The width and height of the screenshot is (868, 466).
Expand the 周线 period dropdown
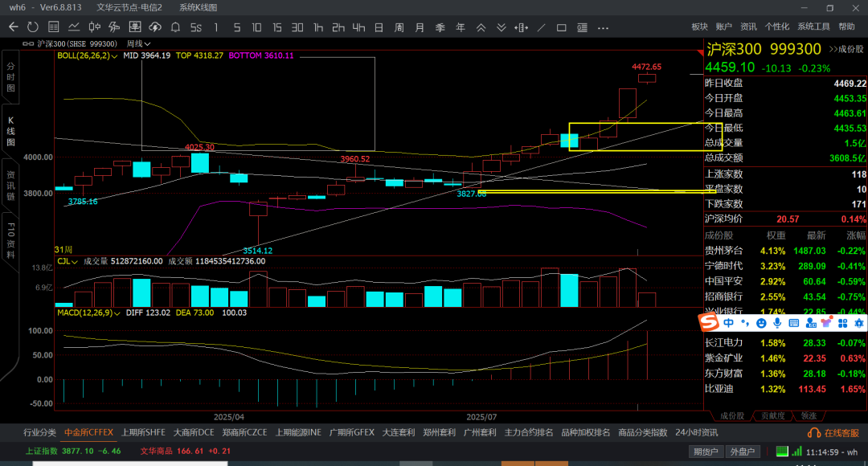[136, 43]
